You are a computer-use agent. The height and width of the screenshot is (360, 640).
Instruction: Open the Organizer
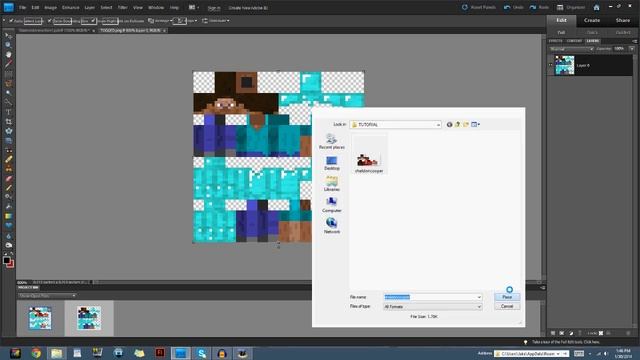(x=571, y=7)
